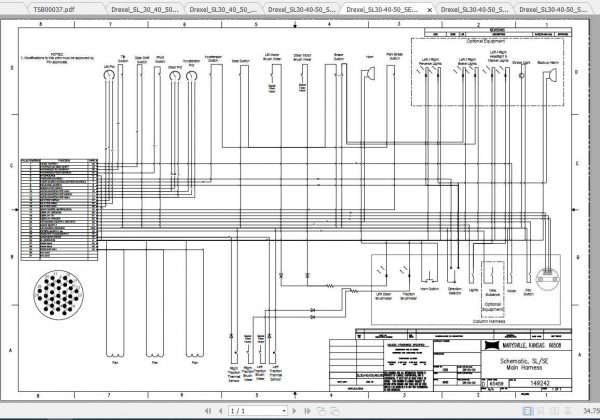Click the zoom value 34.75
This screenshot has height=420, width=600.
[591, 411]
